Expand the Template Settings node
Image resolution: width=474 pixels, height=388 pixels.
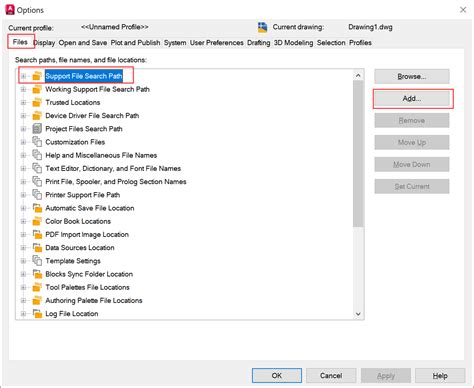point(23,261)
